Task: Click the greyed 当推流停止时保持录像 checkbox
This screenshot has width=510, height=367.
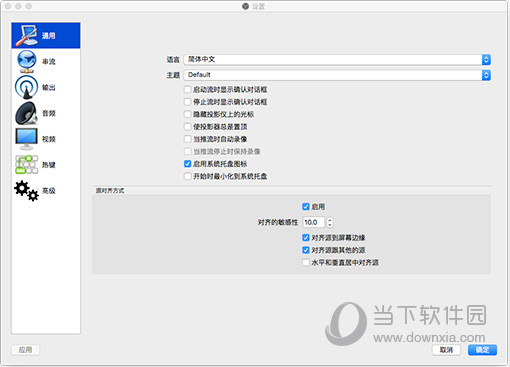Action: 188,151
